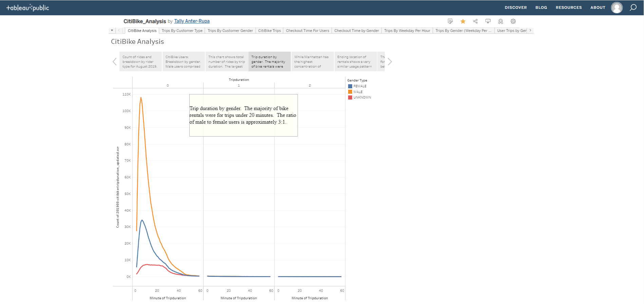Click the 'Gender Type' legend title

click(x=357, y=81)
